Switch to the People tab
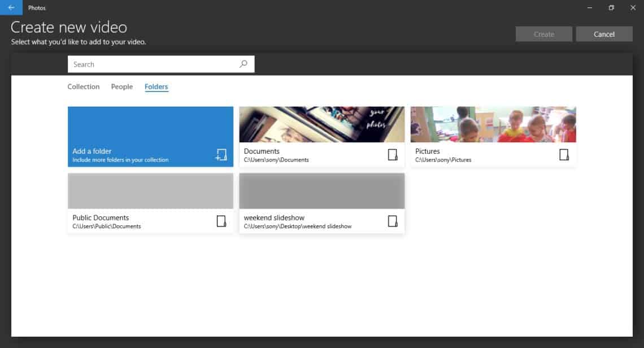Image resolution: width=644 pixels, height=348 pixels. click(x=121, y=86)
